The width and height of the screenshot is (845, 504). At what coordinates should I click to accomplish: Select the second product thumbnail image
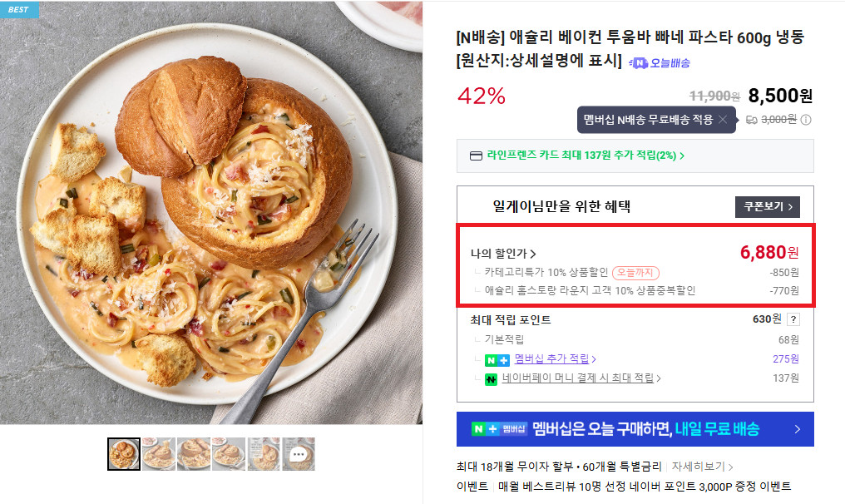pos(159,454)
